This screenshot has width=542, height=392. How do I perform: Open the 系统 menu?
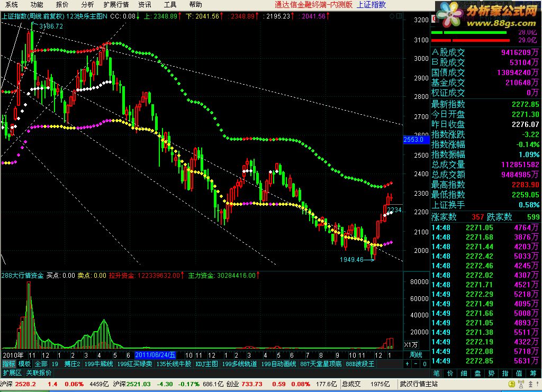(x=12, y=4)
